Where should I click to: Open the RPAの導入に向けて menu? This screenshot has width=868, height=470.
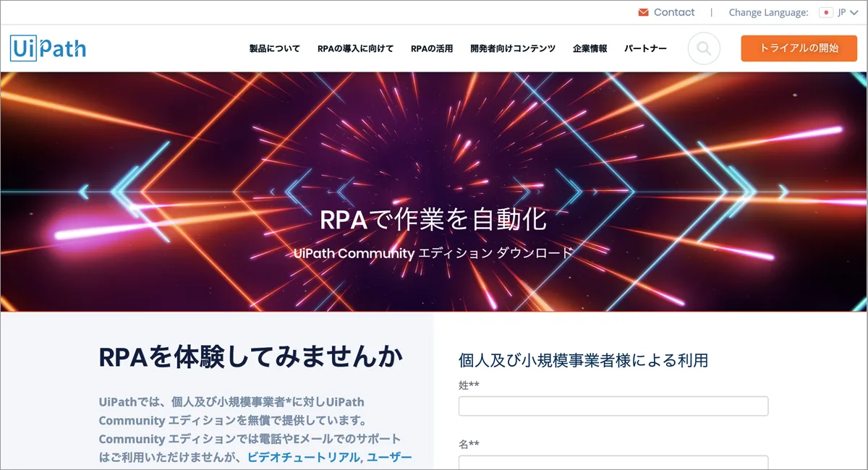point(356,48)
